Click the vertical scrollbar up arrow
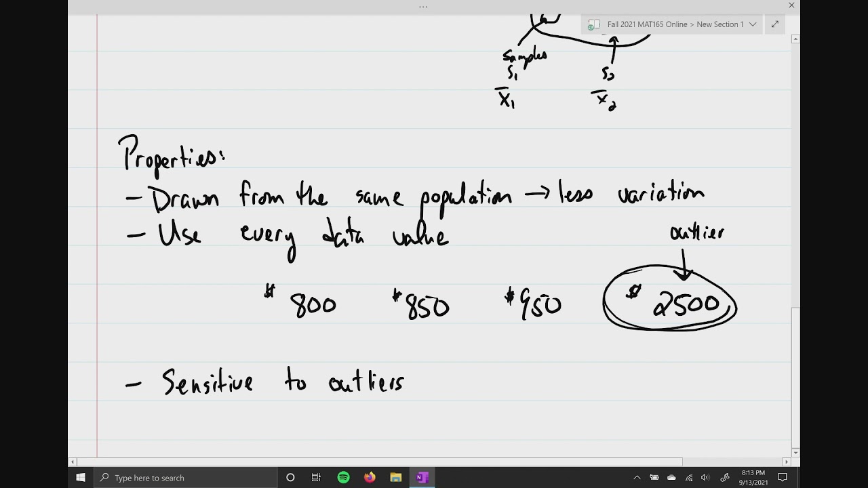 click(x=795, y=39)
